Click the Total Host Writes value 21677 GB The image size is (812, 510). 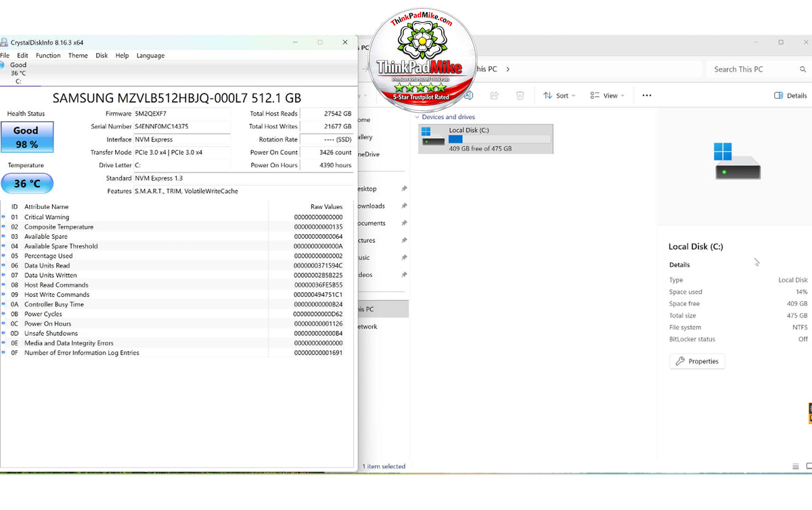[338, 126]
